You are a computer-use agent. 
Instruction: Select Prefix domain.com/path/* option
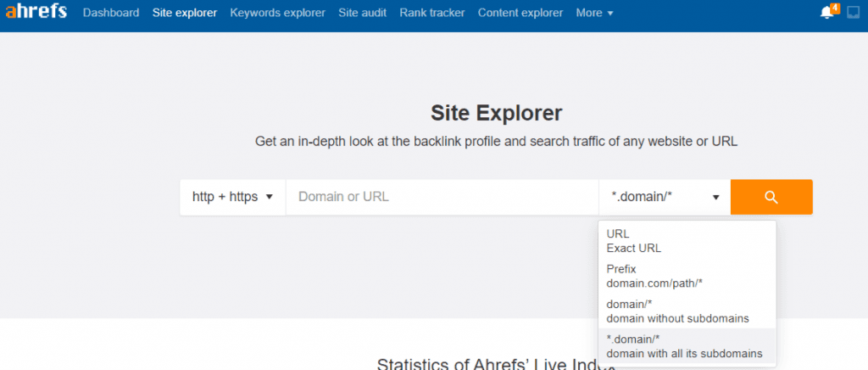pyautogui.click(x=687, y=276)
